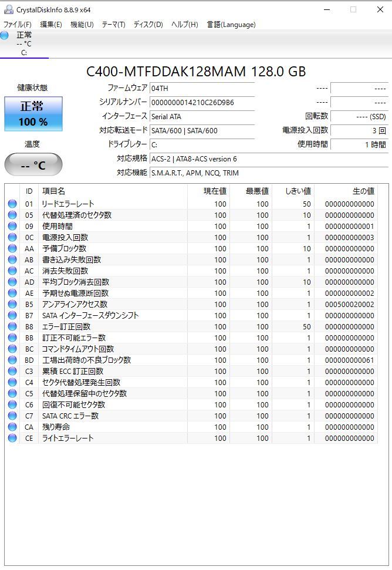Screen dimensions: 392x570
Task: Click status orb for AE 予期せぬ電源断回数
Action: (x=12, y=293)
